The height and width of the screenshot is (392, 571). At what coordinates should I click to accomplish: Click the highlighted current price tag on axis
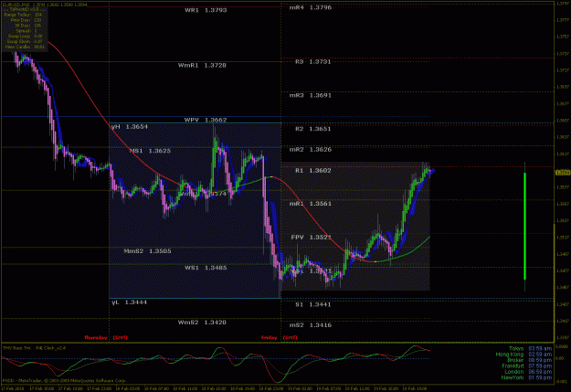(563, 173)
